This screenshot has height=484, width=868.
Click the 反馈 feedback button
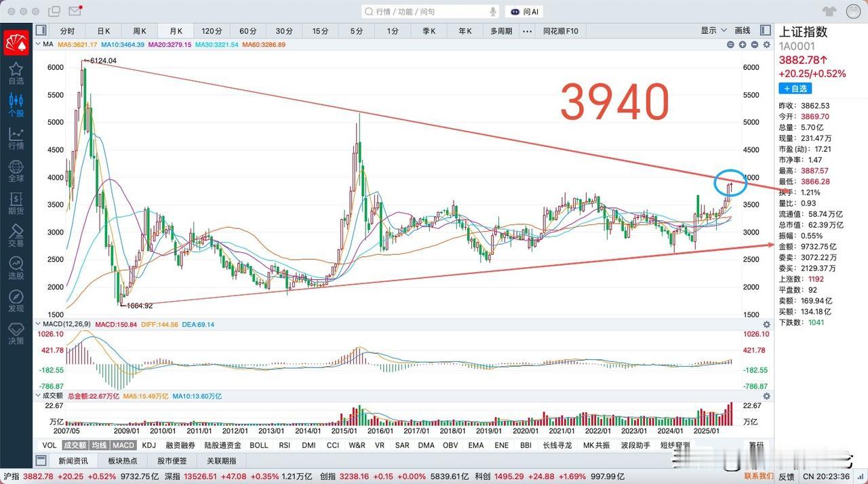click(787, 477)
